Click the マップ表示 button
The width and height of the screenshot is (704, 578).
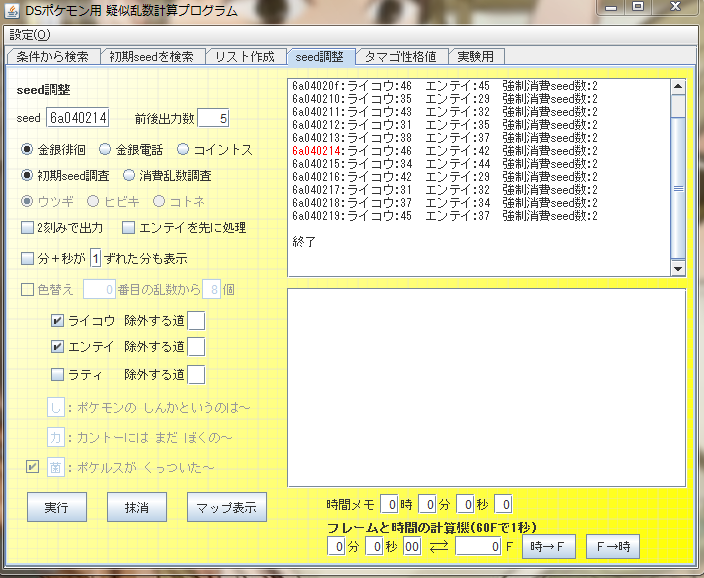coord(227,507)
